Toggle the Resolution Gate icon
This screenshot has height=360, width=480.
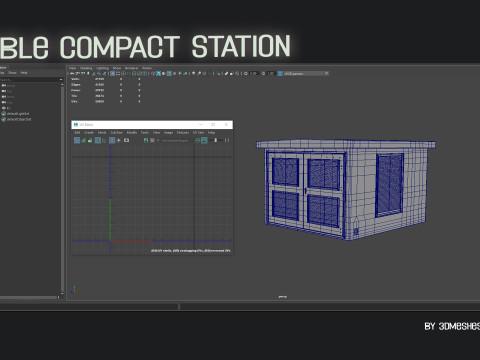click(x=123, y=73)
